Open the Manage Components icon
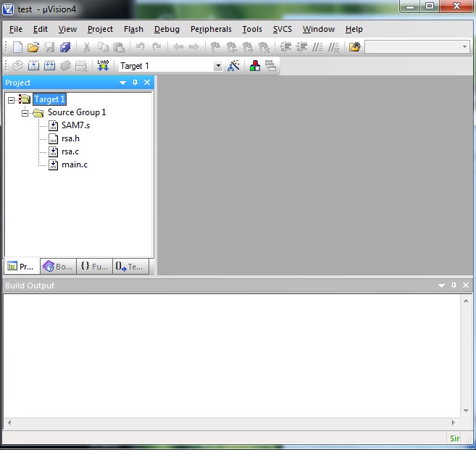Screen dimensions: 476x450 (x=255, y=66)
